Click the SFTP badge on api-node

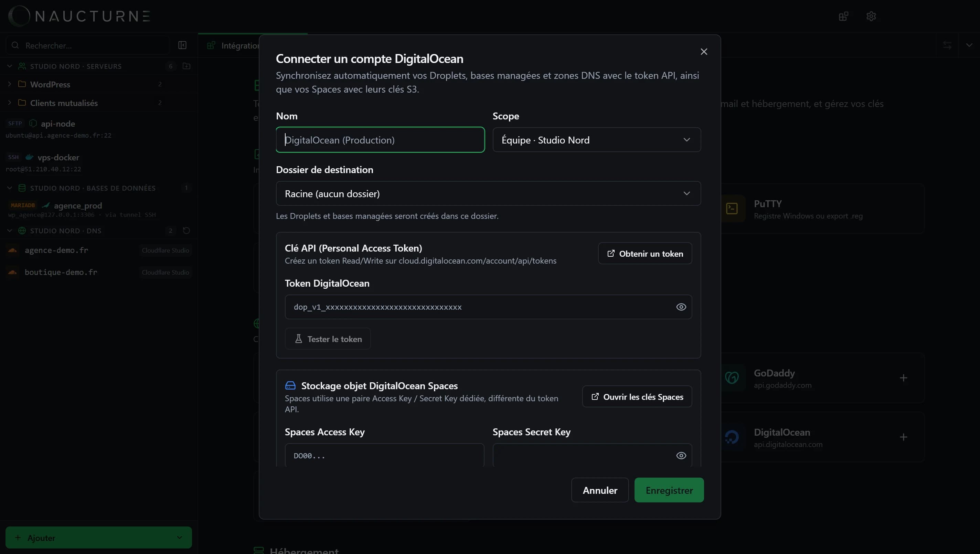[15, 123]
